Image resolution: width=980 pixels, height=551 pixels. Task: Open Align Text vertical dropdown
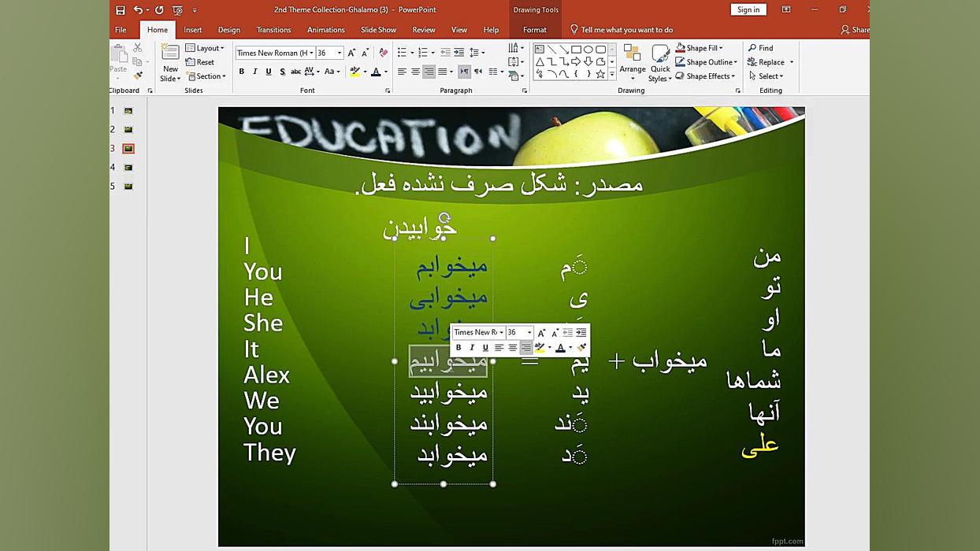pyautogui.click(x=516, y=61)
